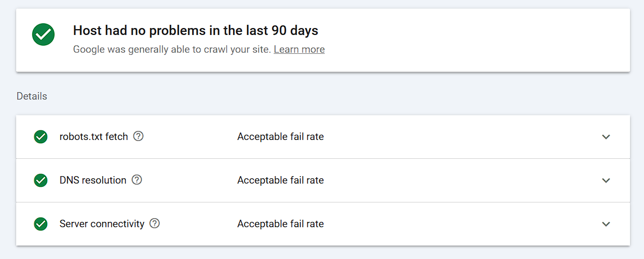This screenshot has width=644, height=259.
Task: Click the green check beside robots.txt fetch
Action: (40, 137)
